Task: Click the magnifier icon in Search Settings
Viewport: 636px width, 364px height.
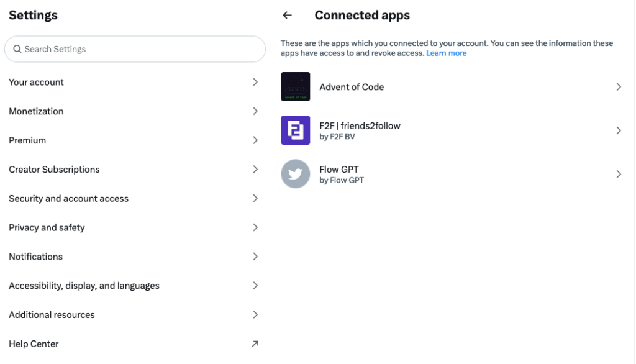Action: click(x=17, y=49)
